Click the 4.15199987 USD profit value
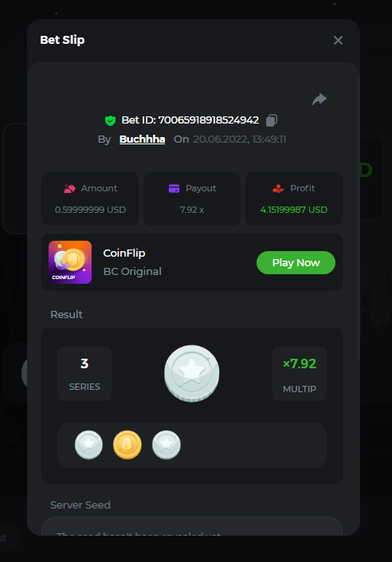 294,210
